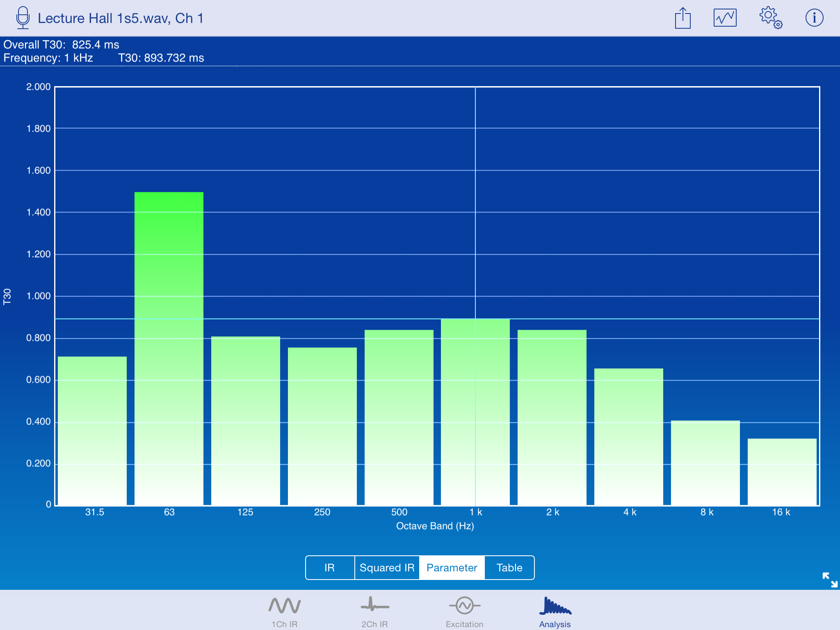The image size is (840, 630).
Task: Switch to the 1Ch IR tab
Action: point(284,612)
